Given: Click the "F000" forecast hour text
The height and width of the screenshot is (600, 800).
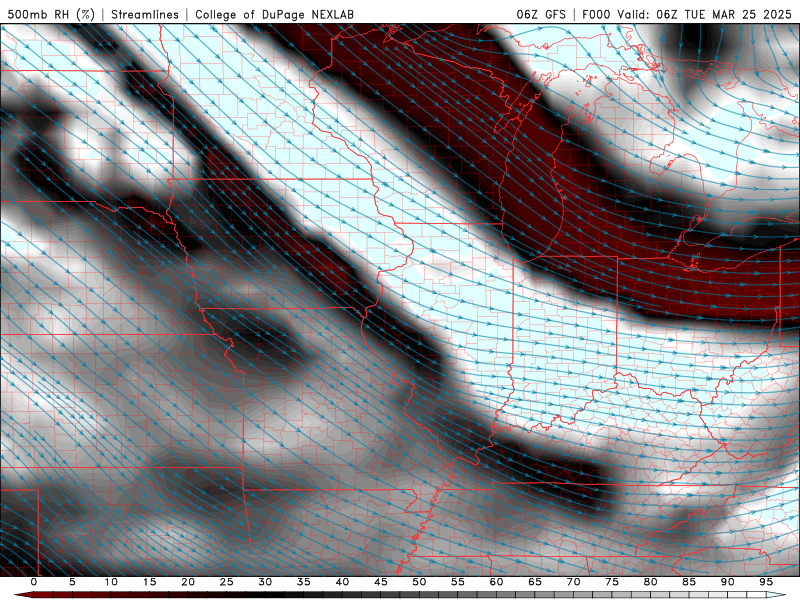Looking at the screenshot, I should [x=597, y=14].
